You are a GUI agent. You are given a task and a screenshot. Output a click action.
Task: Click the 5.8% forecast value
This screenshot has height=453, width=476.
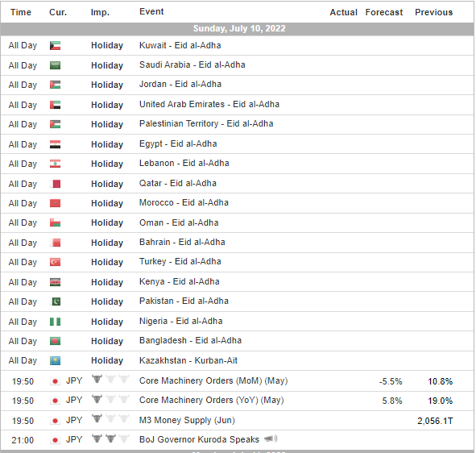tap(392, 401)
